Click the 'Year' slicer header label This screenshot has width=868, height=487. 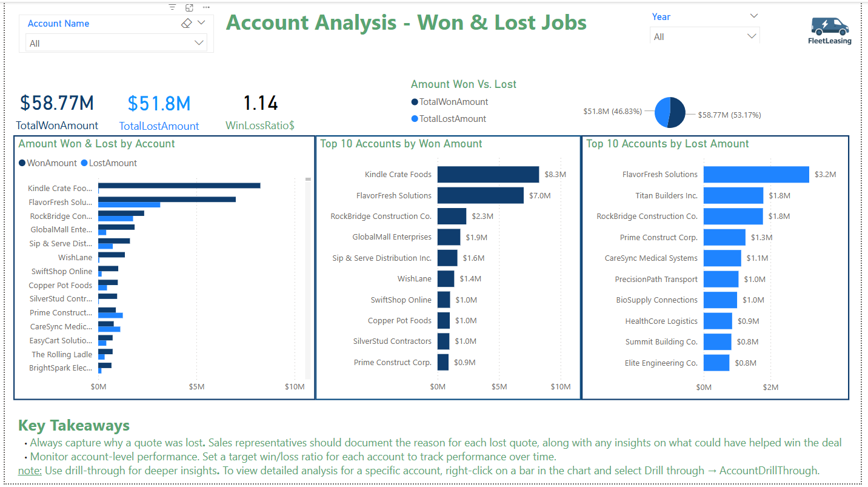pyautogui.click(x=661, y=17)
